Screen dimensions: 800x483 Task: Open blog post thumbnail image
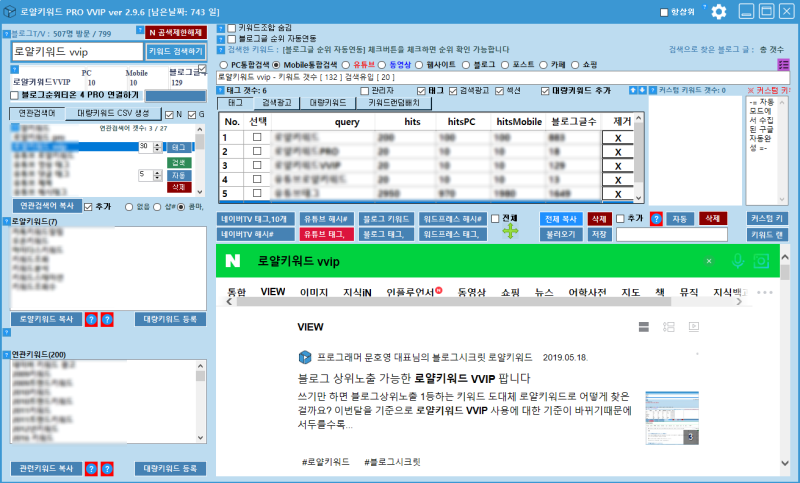tap(672, 418)
